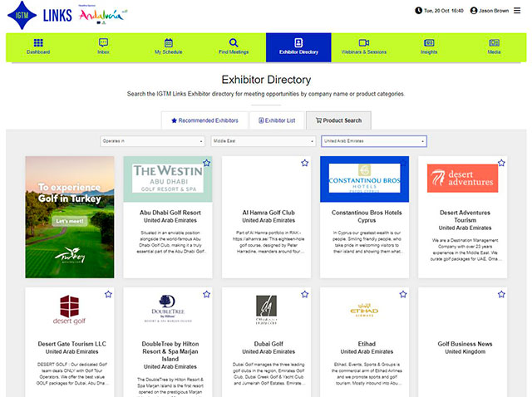Image resolution: width=532 pixels, height=397 pixels.
Task: Click the Dubai Golf logo
Action: 266,310
